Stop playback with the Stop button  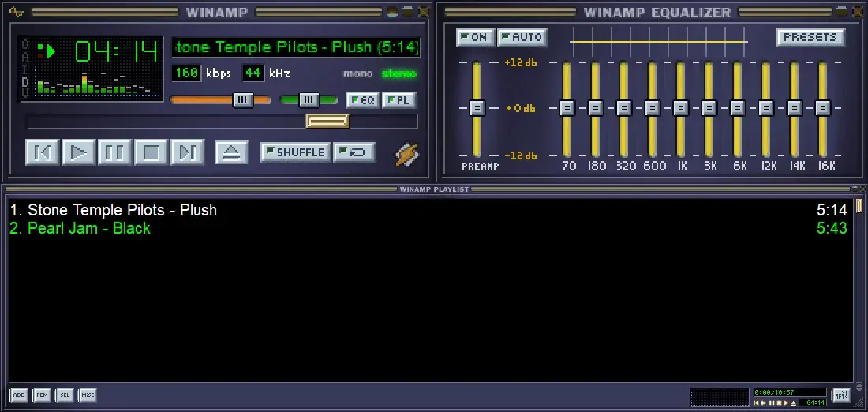pyautogui.click(x=151, y=152)
